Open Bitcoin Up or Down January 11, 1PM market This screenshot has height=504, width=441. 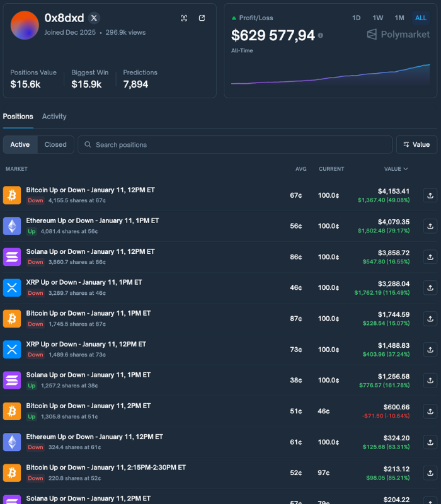point(88,313)
